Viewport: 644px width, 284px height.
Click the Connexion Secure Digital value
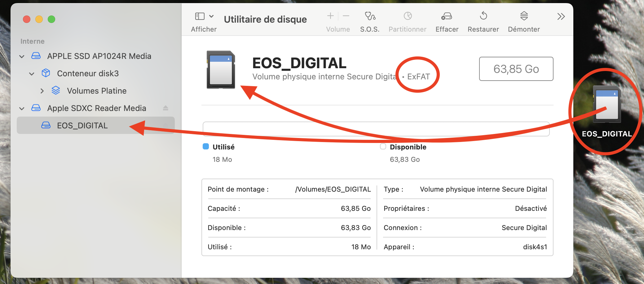pyautogui.click(x=524, y=228)
